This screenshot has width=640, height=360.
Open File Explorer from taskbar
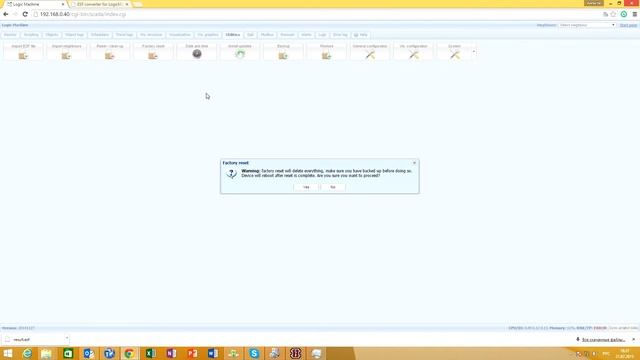click(47, 353)
